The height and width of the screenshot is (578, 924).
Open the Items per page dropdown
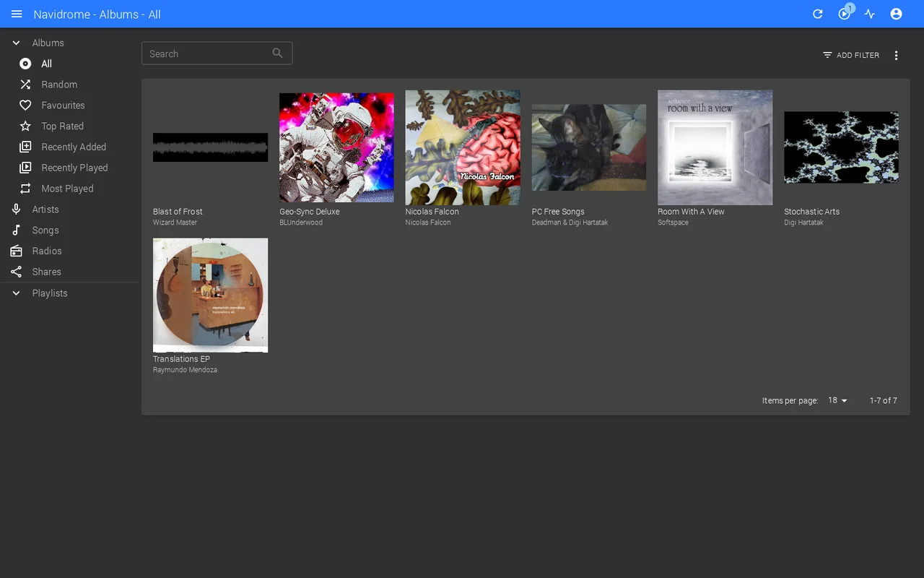[837, 400]
